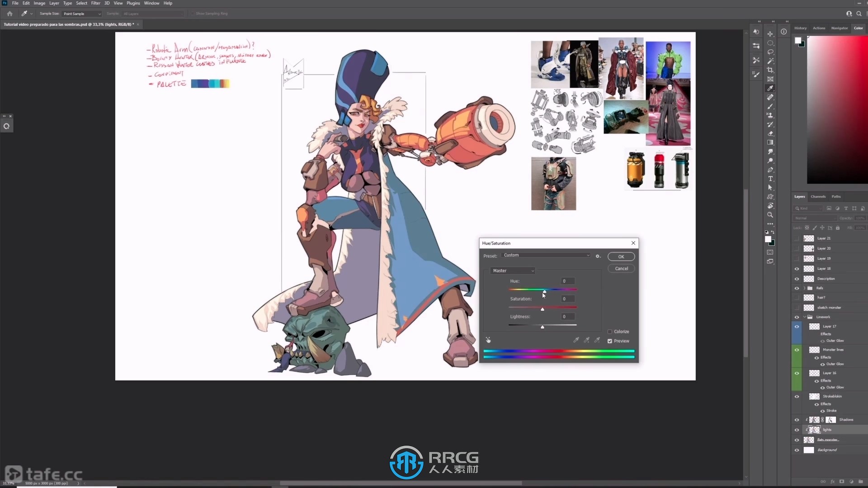
Task: Open the Sample Size dropdown
Action: point(82,14)
